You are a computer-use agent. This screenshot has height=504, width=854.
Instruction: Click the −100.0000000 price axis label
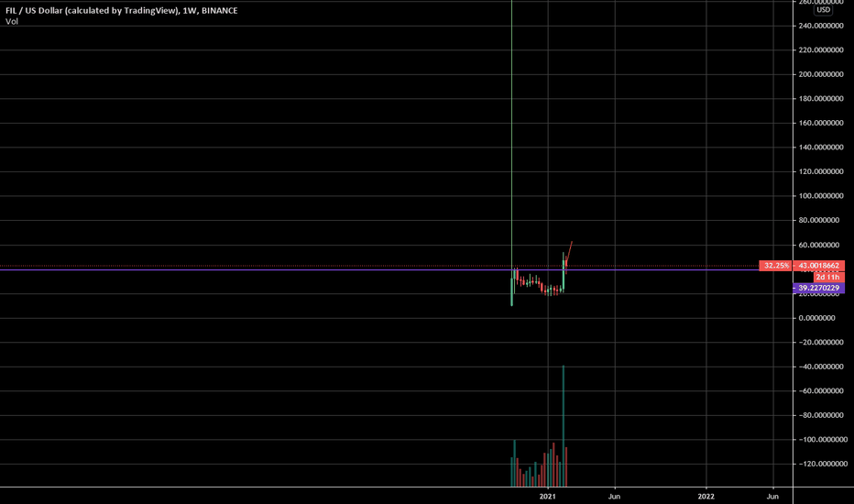(823, 439)
